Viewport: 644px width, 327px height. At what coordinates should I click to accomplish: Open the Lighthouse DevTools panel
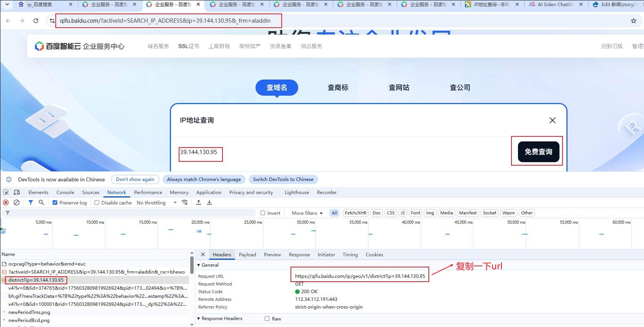click(297, 193)
